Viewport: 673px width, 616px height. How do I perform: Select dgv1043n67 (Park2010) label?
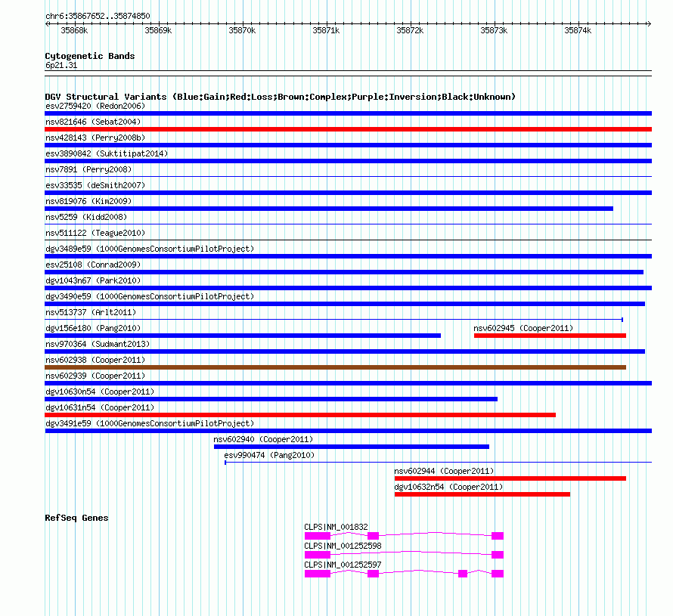[93, 280]
